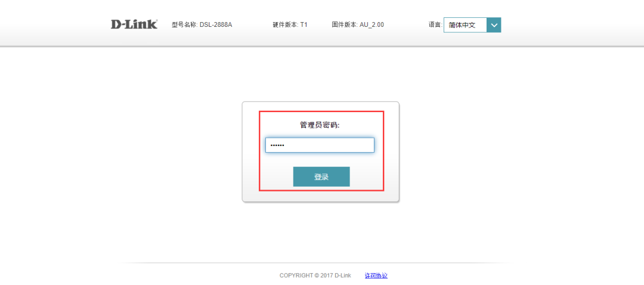Image resolution: width=644 pixels, height=285 pixels.
Task: Click the 语言: label
Action: click(435, 24)
